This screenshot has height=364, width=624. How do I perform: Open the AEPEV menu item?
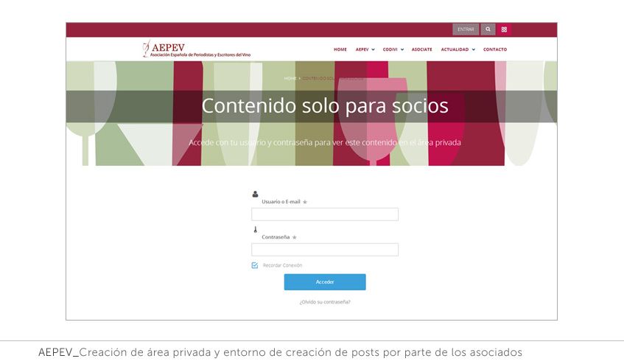pyautogui.click(x=362, y=49)
